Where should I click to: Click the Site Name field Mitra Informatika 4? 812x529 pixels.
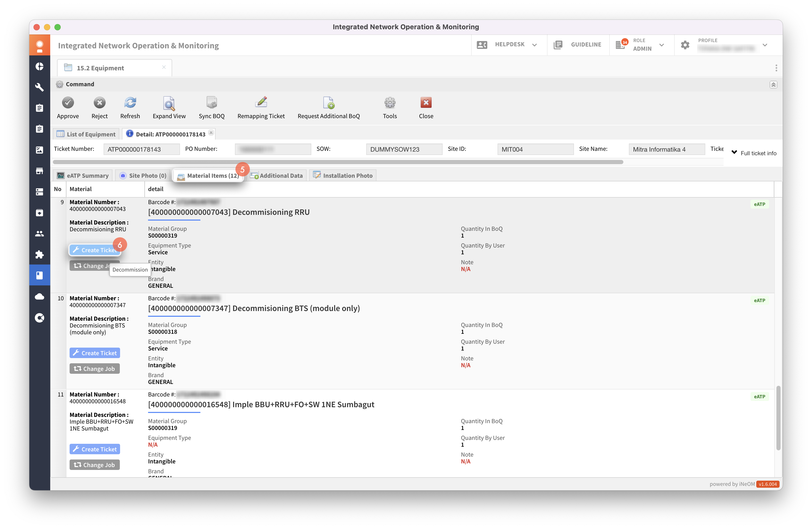click(x=667, y=149)
